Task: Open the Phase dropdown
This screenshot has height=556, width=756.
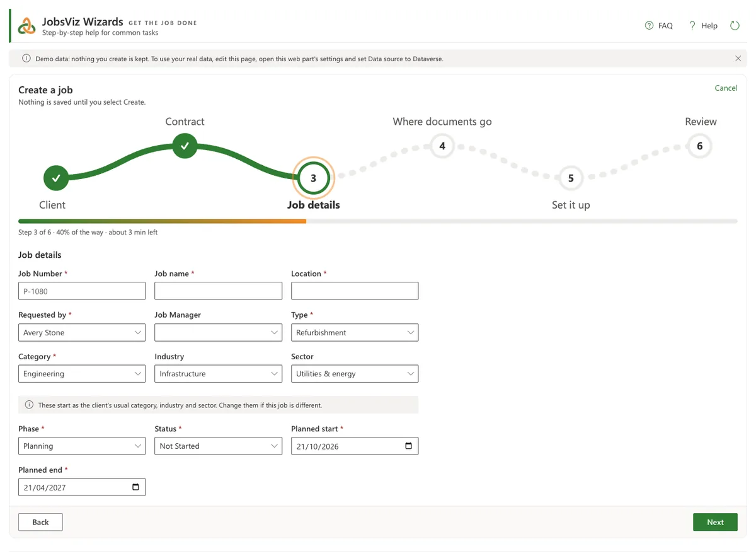Action: (x=82, y=446)
